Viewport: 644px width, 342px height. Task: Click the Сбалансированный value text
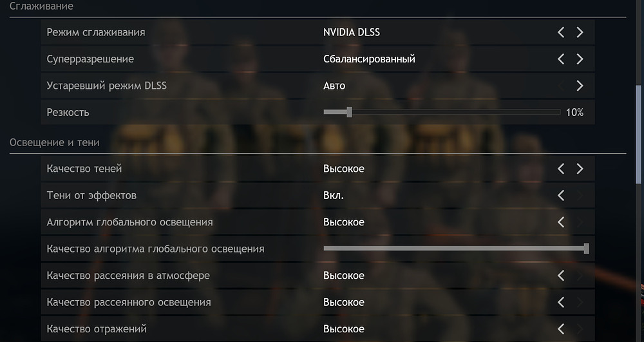point(369,59)
